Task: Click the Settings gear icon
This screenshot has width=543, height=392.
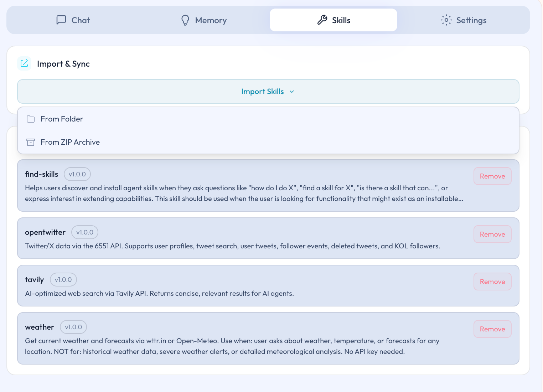Action: [x=446, y=20]
